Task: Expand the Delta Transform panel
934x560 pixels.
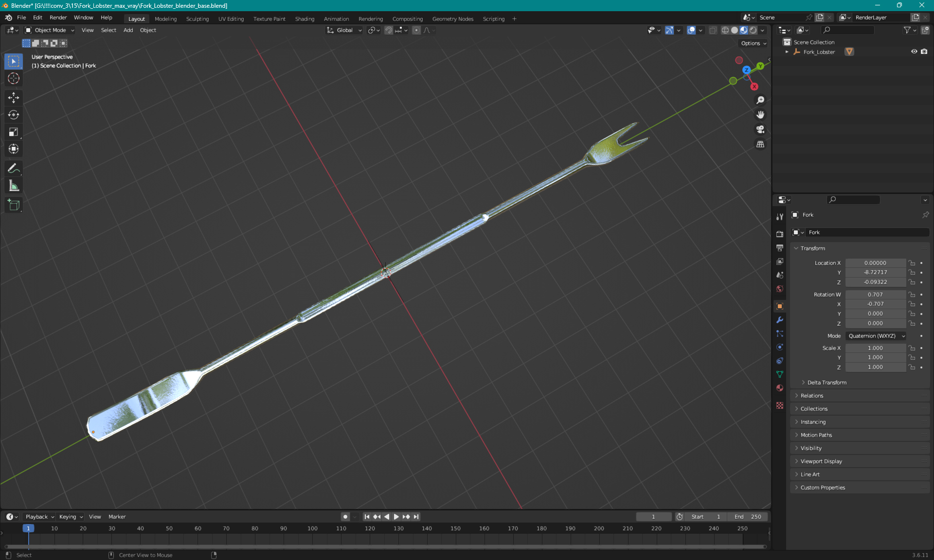Action: [x=827, y=383]
